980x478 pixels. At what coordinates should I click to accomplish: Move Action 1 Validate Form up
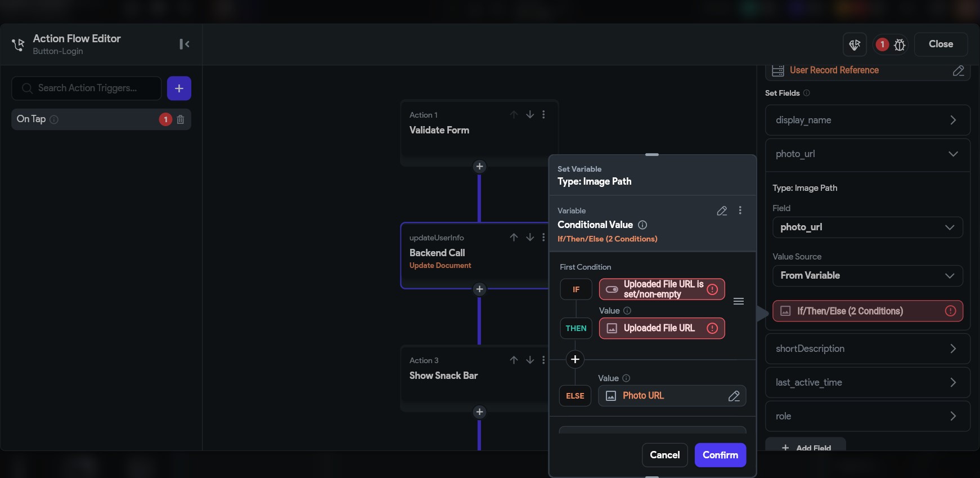[x=514, y=115]
